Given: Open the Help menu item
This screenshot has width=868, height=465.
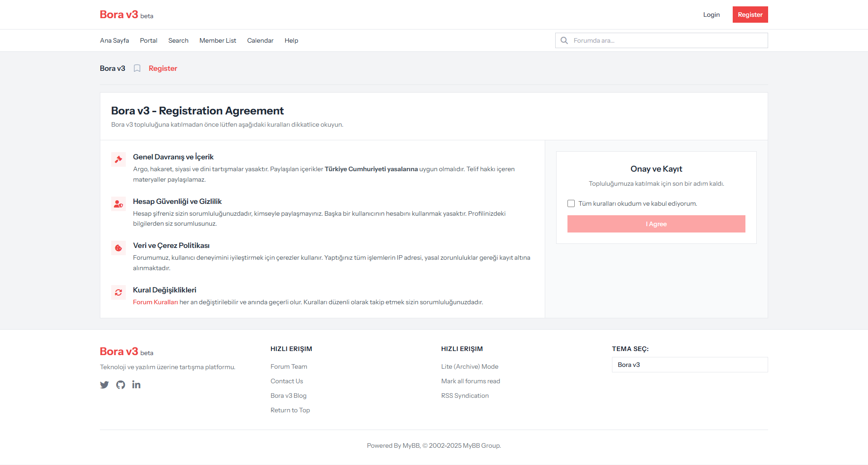Looking at the screenshot, I should click(x=291, y=40).
